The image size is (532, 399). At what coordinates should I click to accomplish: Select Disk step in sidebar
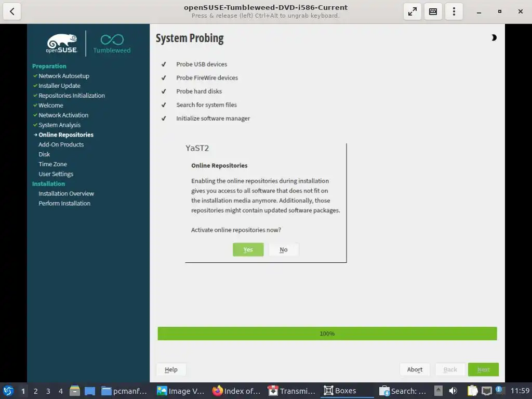click(44, 154)
